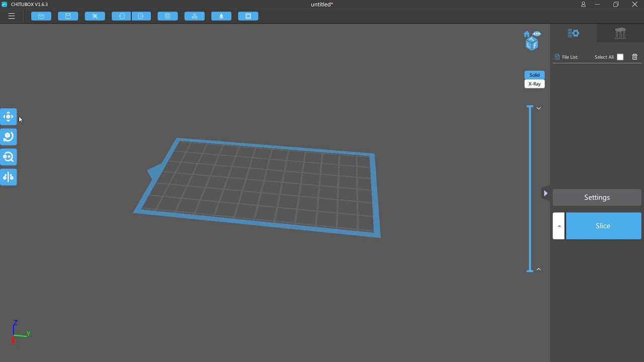Reset view with the home icon
The width and height of the screenshot is (644, 362).
pyautogui.click(x=527, y=34)
